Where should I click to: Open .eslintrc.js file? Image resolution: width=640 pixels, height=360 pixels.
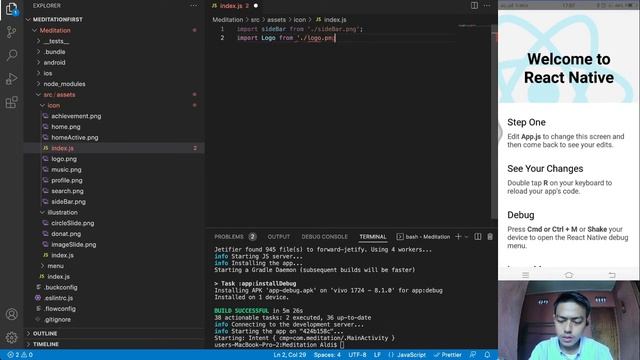58,298
